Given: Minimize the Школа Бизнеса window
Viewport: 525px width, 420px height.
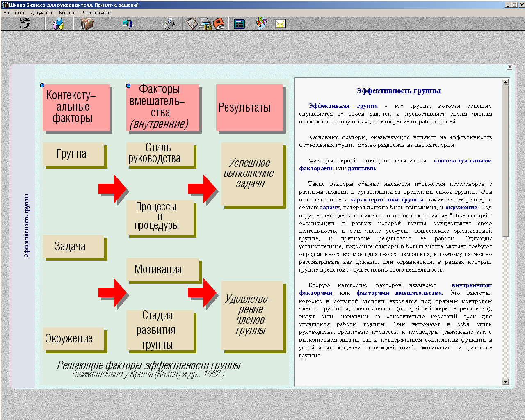Looking at the screenshot, I should point(508,5).
